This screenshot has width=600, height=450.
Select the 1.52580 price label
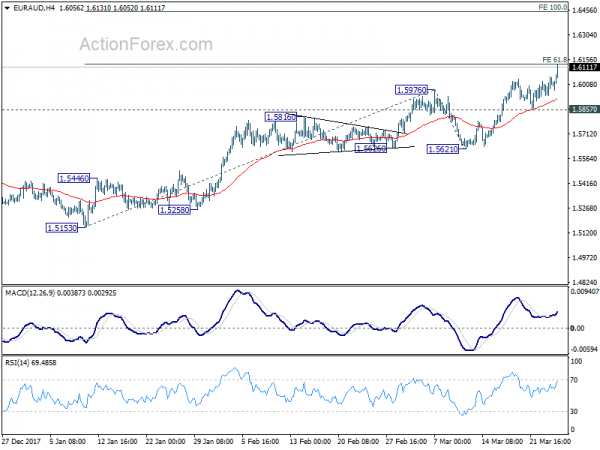click(x=174, y=210)
